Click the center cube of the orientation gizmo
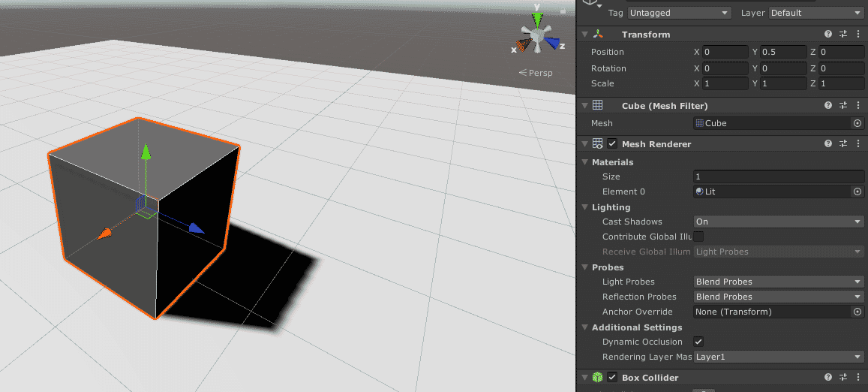Screen dimensions: 868x392 pyautogui.click(x=536, y=35)
